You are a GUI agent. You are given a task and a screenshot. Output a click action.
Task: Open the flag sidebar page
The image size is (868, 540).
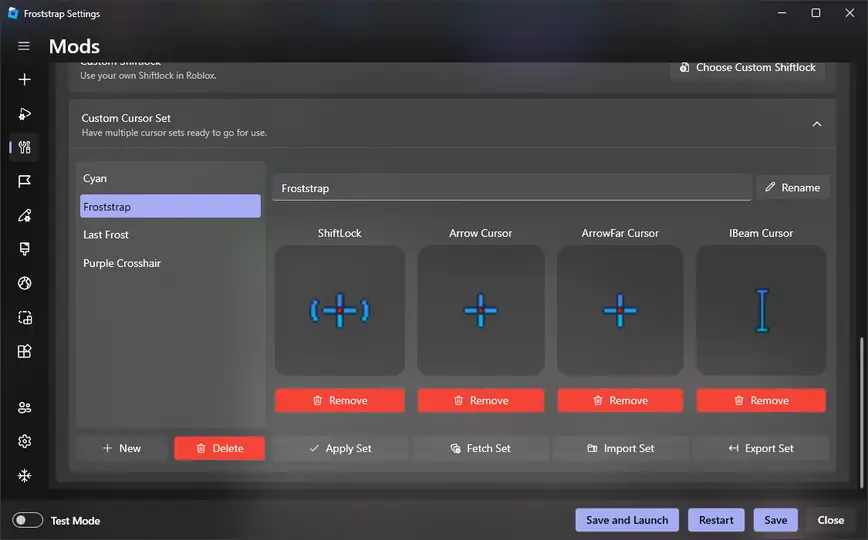click(24, 182)
